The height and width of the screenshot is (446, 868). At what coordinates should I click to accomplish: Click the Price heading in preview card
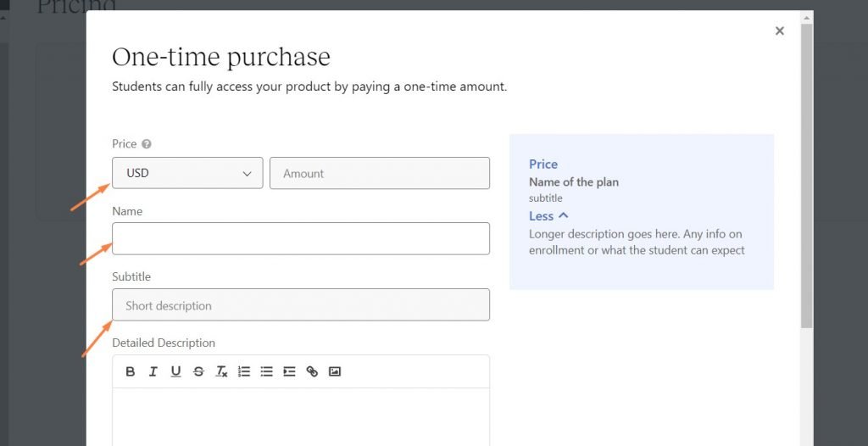pyautogui.click(x=543, y=164)
